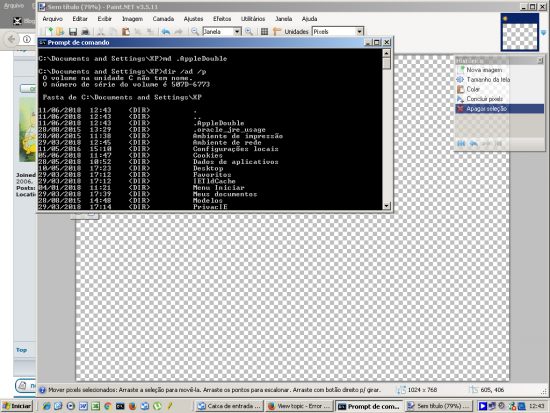Open the Unidades Pixels dropdown
This screenshot has width=550, height=413.
pos(360,32)
